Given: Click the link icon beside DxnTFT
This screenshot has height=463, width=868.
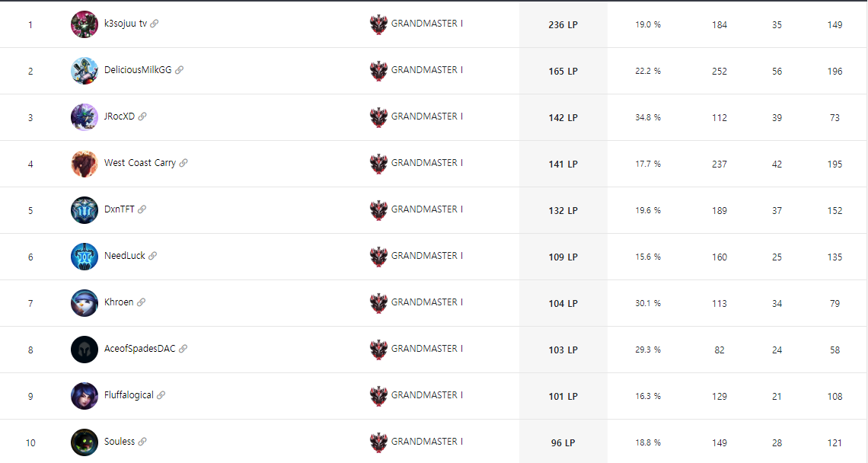Looking at the screenshot, I should point(142,209).
